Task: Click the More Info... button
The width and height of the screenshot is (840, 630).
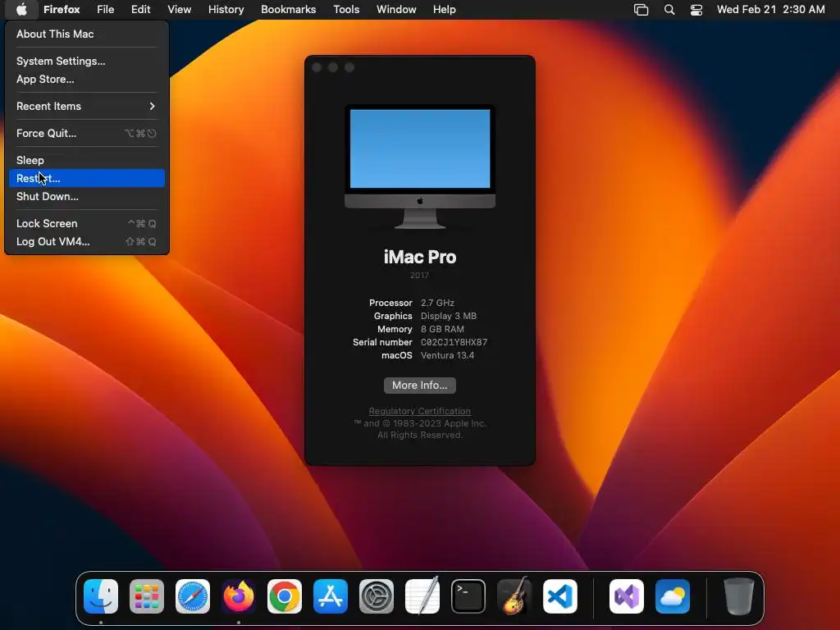Action: [x=420, y=386]
